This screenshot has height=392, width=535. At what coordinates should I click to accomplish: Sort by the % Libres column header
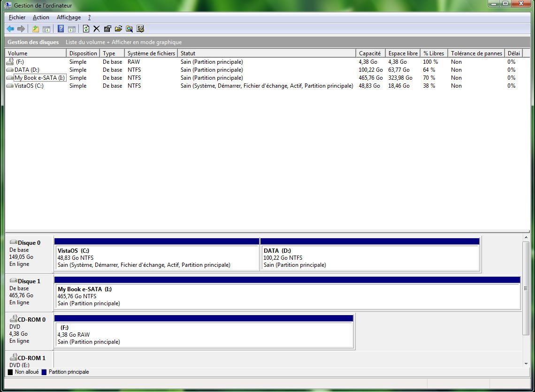(x=434, y=53)
